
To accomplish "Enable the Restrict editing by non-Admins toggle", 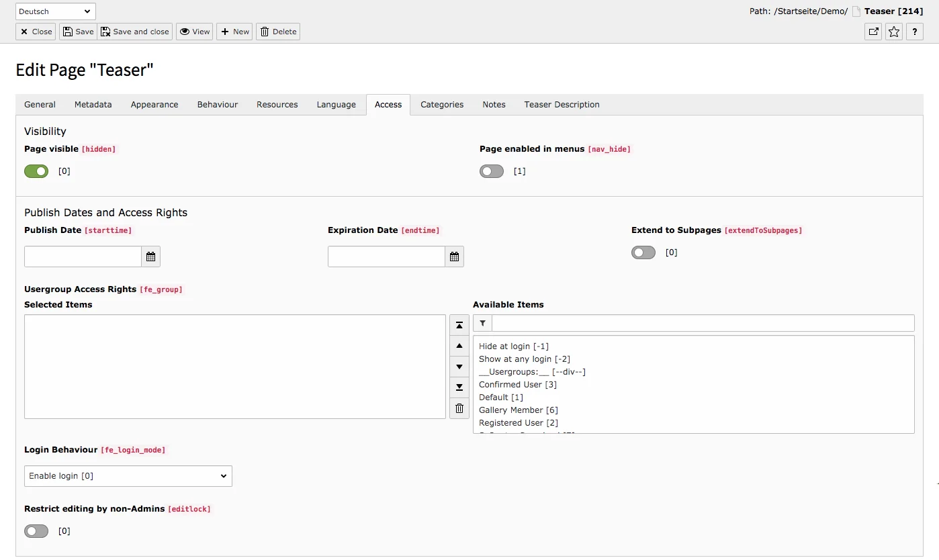I will pyautogui.click(x=36, y=530).
